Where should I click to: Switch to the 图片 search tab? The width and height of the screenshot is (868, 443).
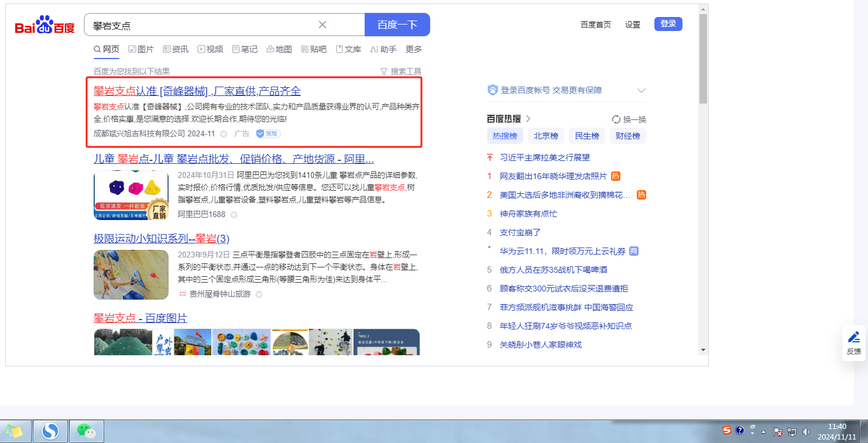point(141,49)
